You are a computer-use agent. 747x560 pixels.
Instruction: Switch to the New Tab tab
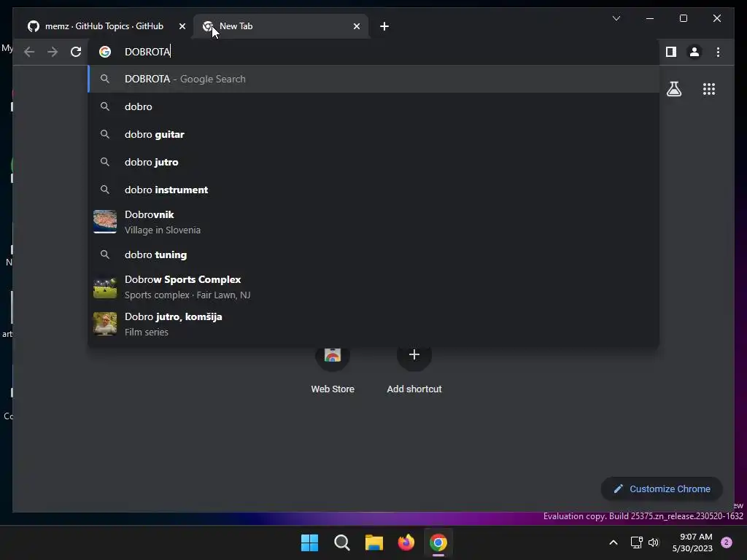point(281,26)
